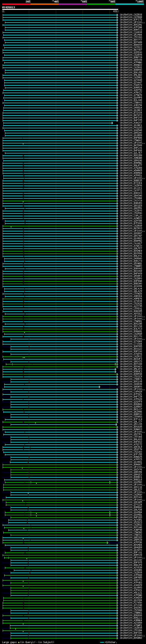146x644 pixels.
Task: Select hit label UniRef100_B9T7T7
Action: [131, 40]
